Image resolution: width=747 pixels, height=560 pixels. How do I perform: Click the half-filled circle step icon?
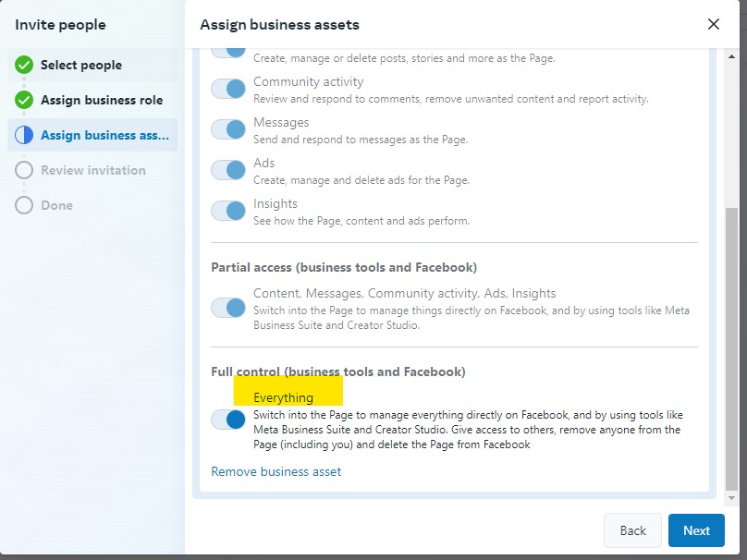(24, 135)
